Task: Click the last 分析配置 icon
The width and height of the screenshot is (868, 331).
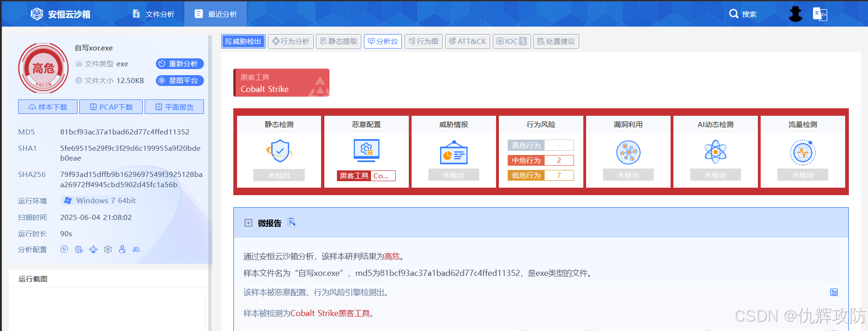Action: pos(136,249)
